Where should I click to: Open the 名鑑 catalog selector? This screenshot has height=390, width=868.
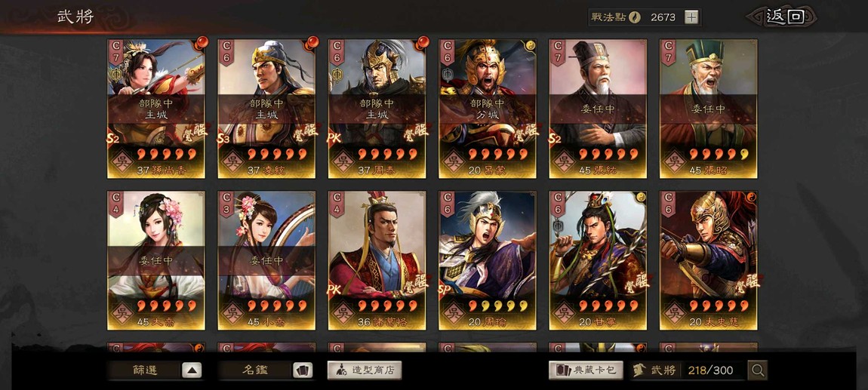click(255, 370)
